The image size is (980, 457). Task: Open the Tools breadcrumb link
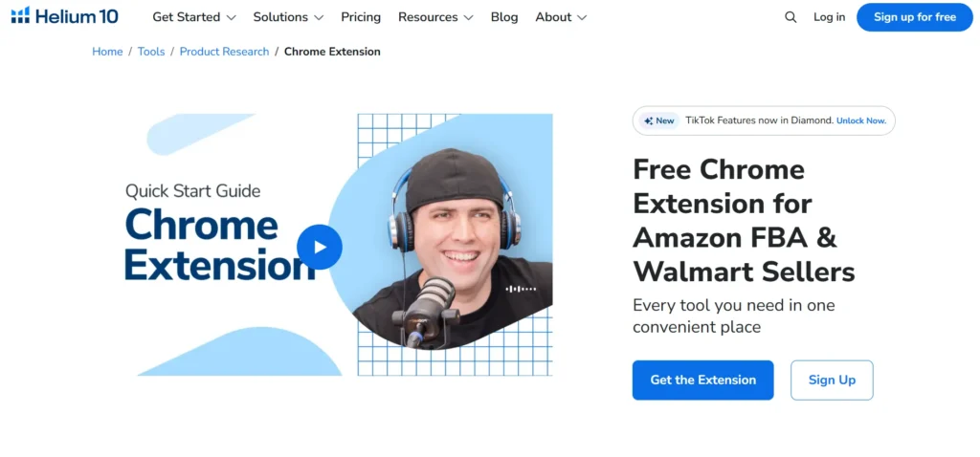pos(151,52)
